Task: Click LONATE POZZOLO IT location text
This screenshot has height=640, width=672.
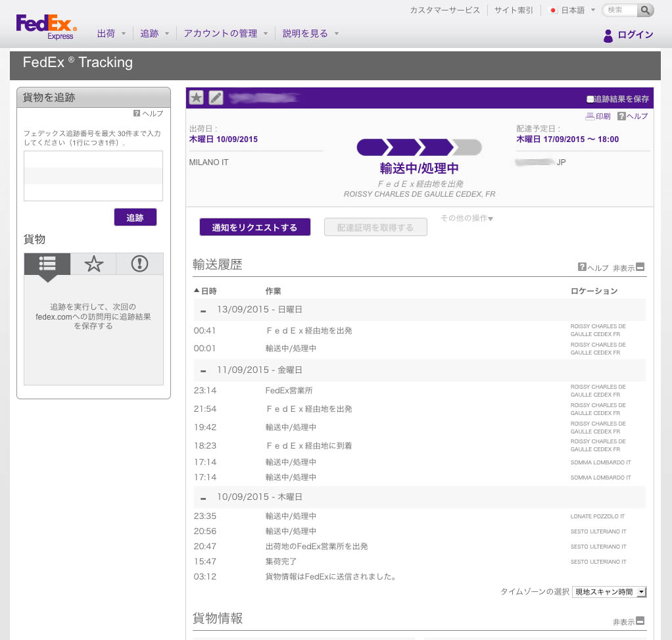Action: (598, 516)
